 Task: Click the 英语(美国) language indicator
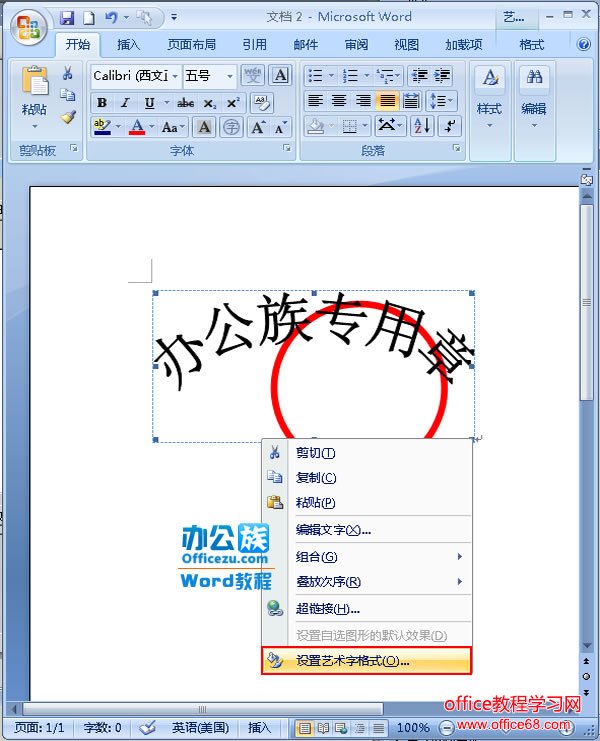pos(200,727)
